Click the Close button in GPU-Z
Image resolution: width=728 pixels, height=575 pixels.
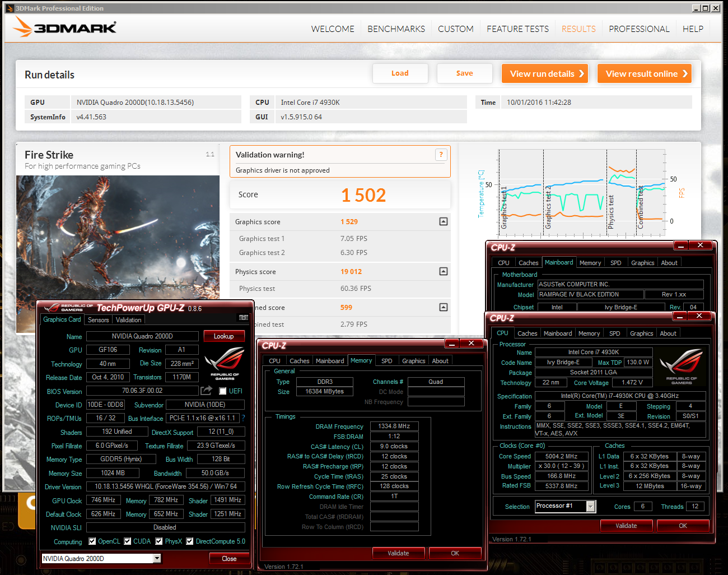[229, 559]
